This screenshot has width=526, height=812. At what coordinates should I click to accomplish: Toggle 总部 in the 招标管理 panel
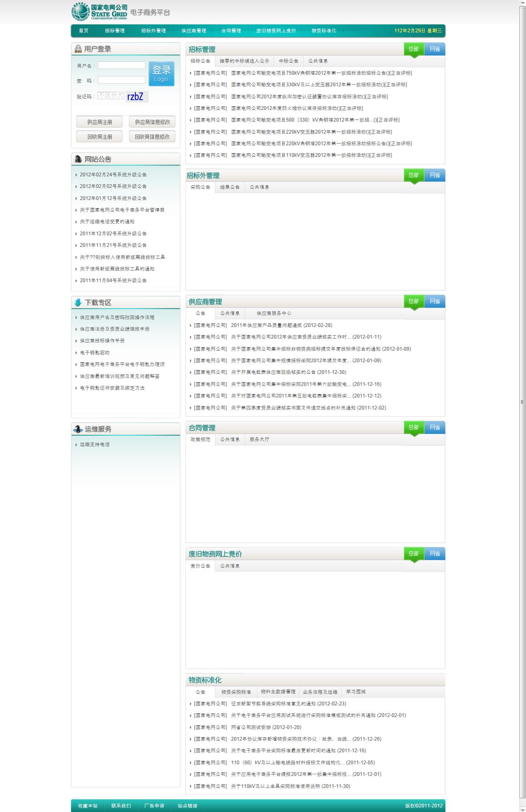click(413, 49)
